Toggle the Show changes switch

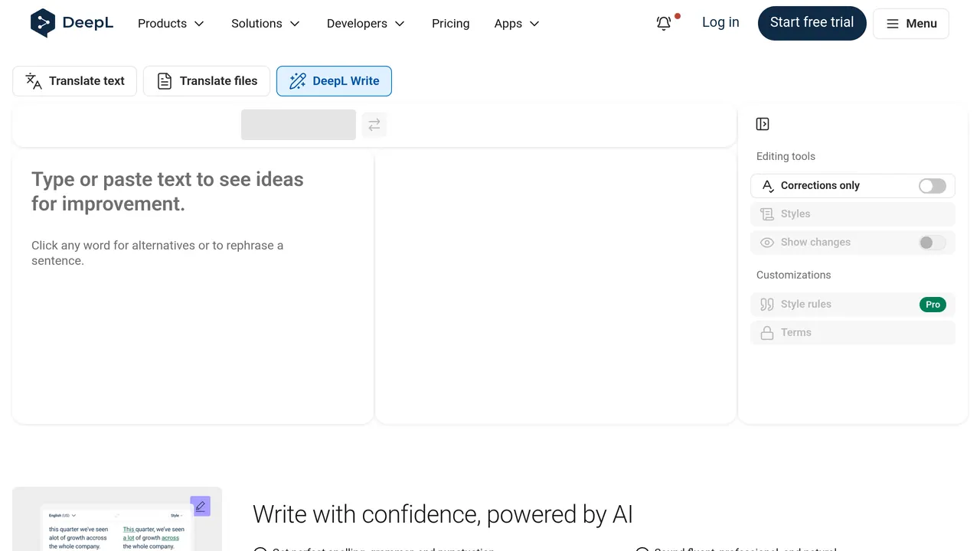[x=933, y=243]
